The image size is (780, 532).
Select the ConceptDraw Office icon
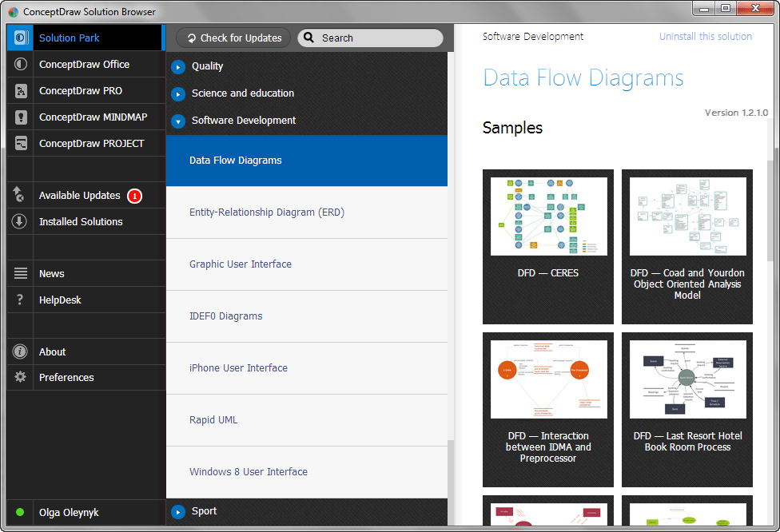(18, 64)
